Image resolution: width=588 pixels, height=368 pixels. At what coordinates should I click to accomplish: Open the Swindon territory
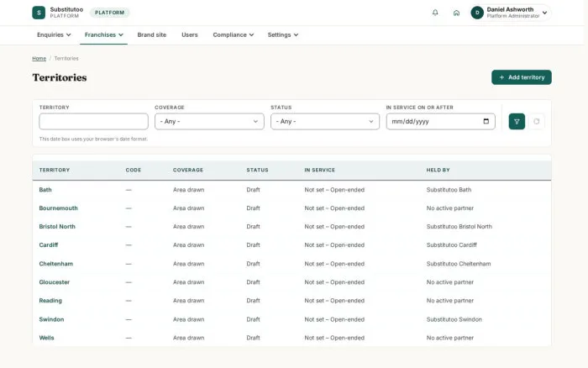coord(51,319)
